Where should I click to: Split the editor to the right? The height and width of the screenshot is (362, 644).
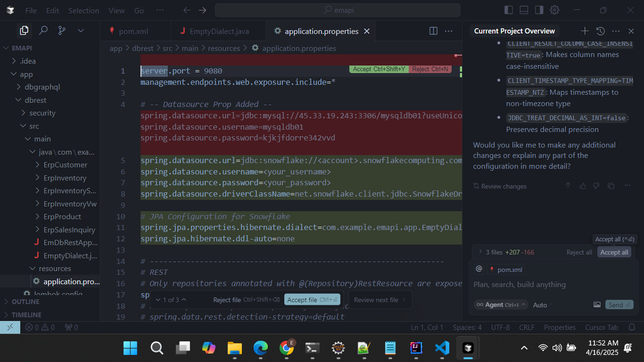pos(433,31)
